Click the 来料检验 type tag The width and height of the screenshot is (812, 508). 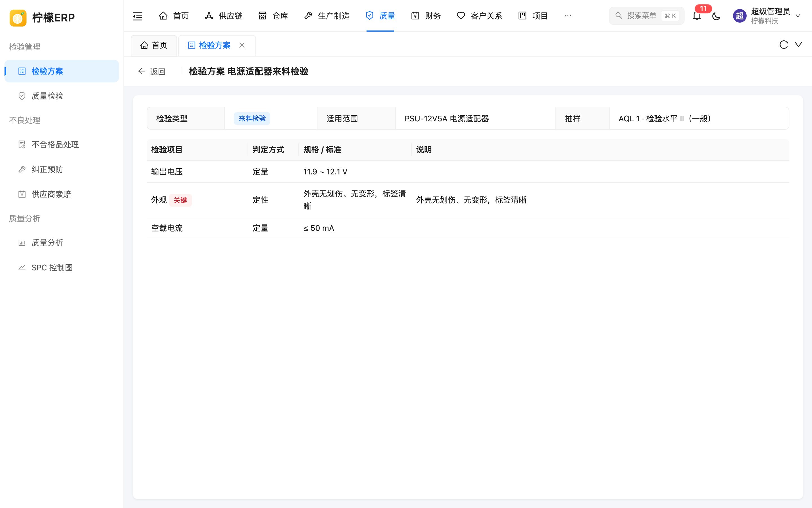[x=252, y=119]
